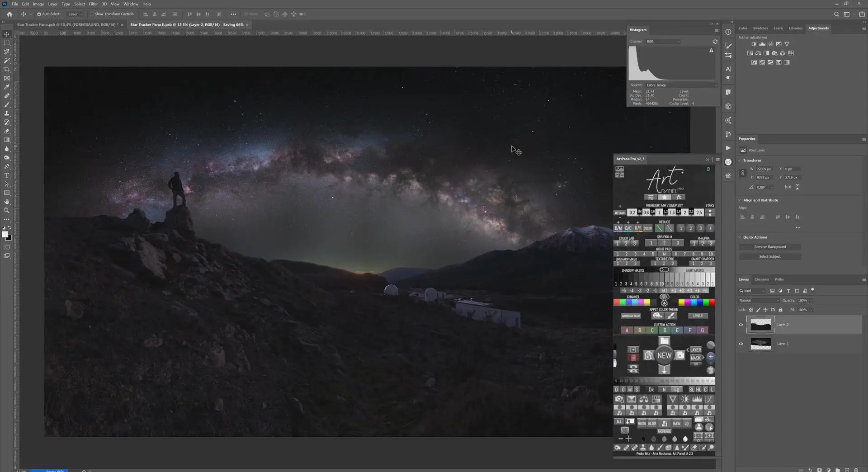The height and width of the screenshot is (472, 868).
Task: Collapse the Quick Actions section
Action: [740, 237]
